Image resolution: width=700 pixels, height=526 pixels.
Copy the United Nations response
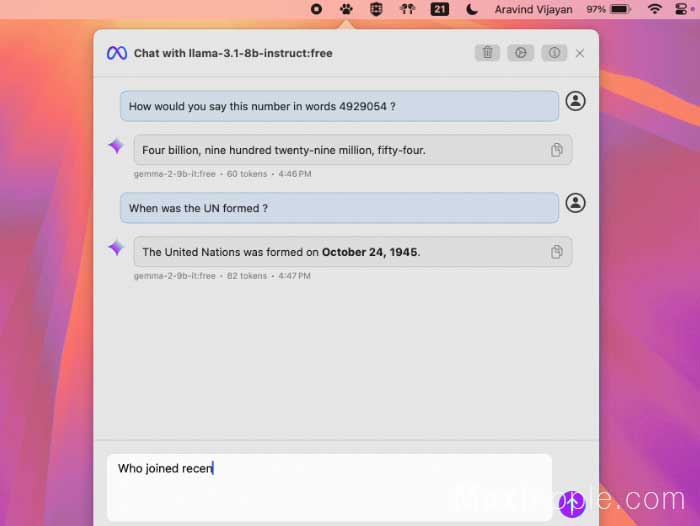click(556, 252)
